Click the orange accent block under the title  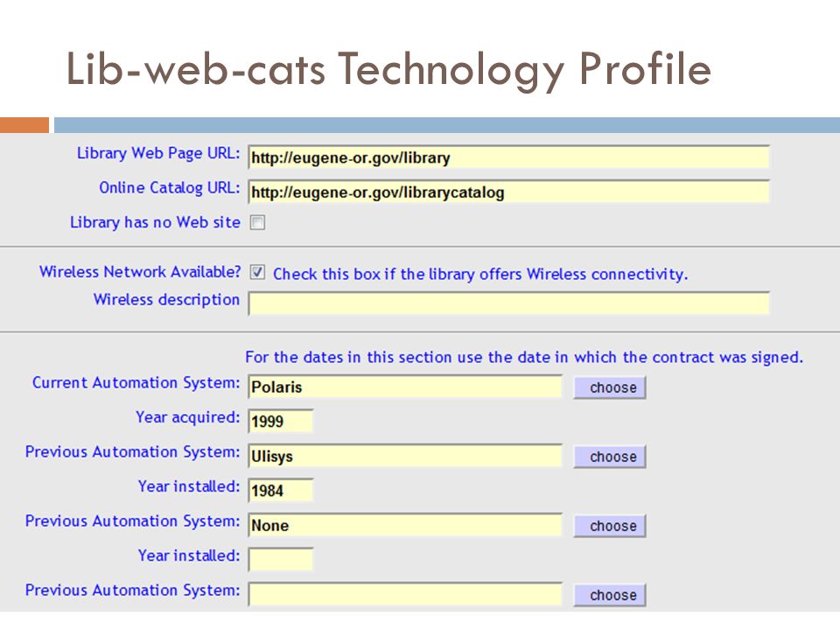tap(24, 125)
